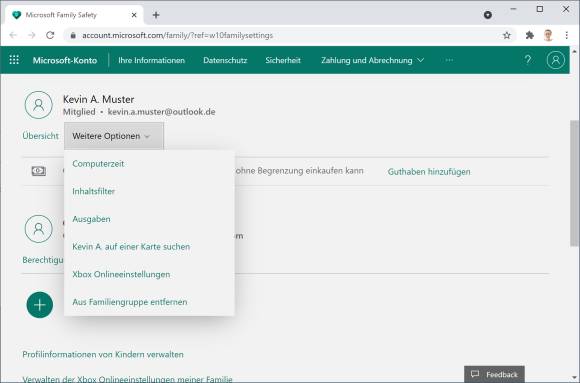Switch to the Microsoft Family Safety tab
The height and width of the screenshot is (383, 580).
74,15
